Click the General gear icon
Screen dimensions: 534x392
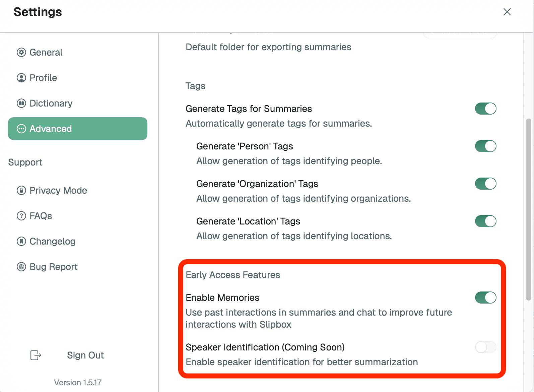pyautogui.click(x=21, y=52)
